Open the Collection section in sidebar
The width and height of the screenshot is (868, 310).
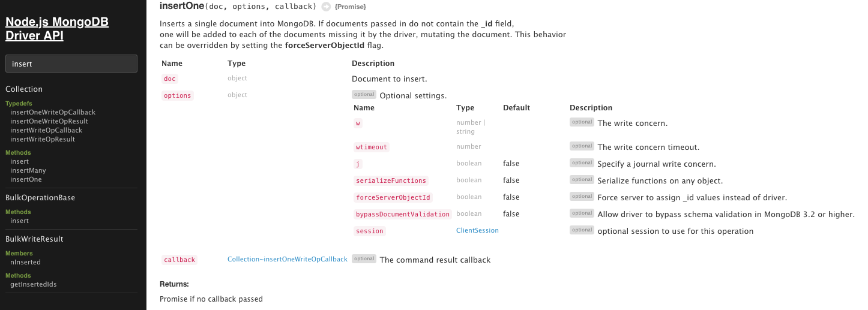coord(24,89)
